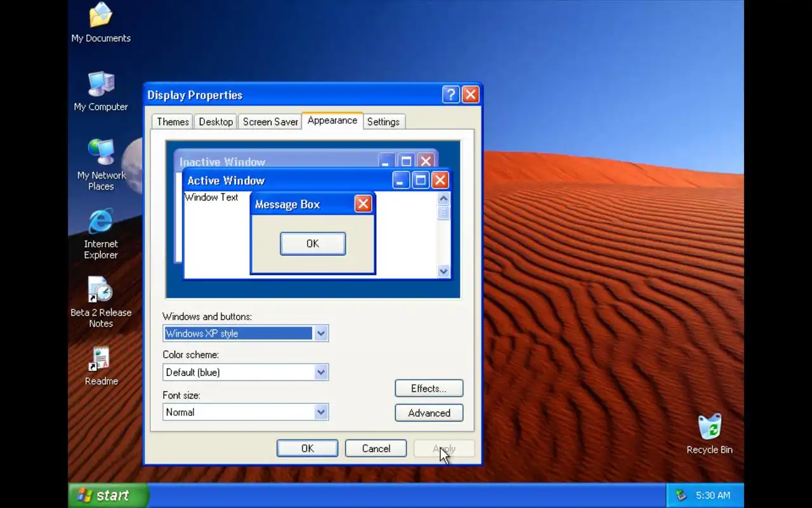Click the preview scrollbar down arrow

pyautogui.click(x=443, y=271)
